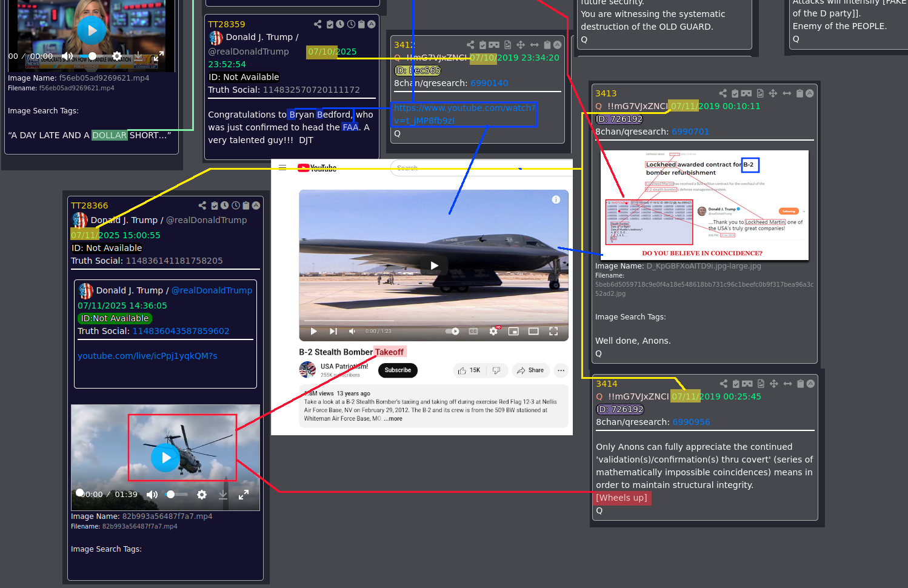Open blue @realDonaldTrump handle in quoted post
Viewport: 908px width, 588px height.
click(212, 290)
